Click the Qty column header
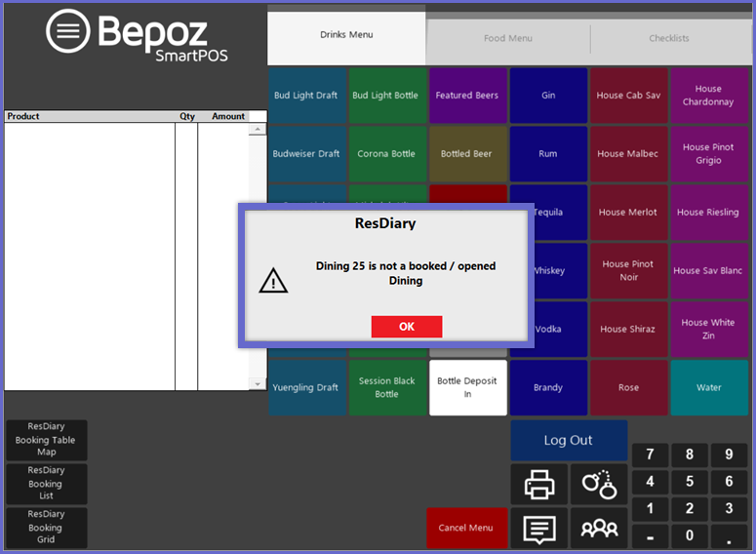The width and height of the screenshot is (756, 554). click(x=187, y=116)
